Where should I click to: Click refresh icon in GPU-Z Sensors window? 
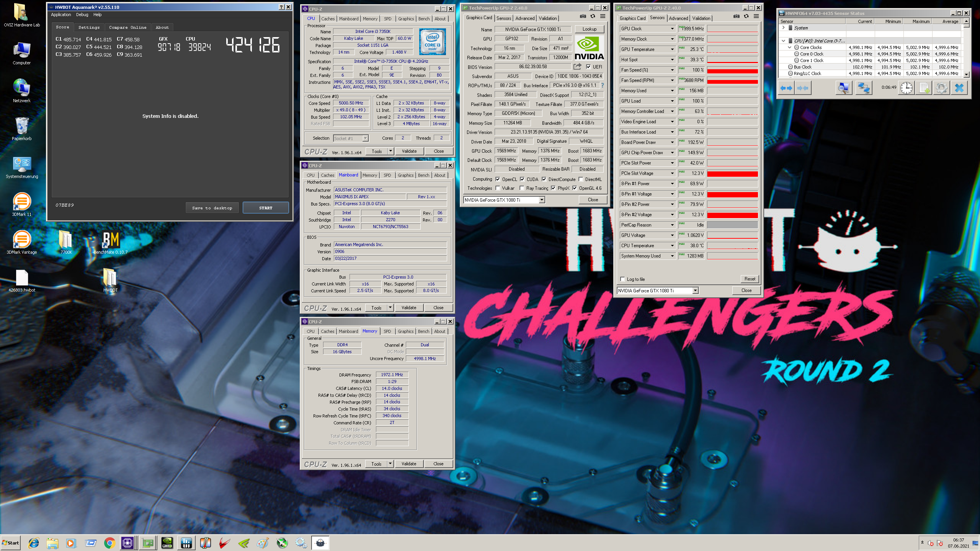[746, 16]
